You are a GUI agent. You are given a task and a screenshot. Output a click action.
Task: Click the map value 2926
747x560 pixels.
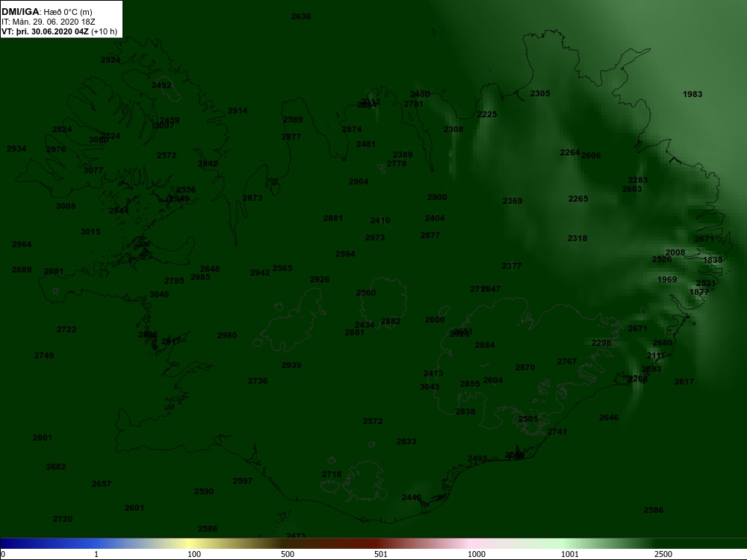coord(320,279)
